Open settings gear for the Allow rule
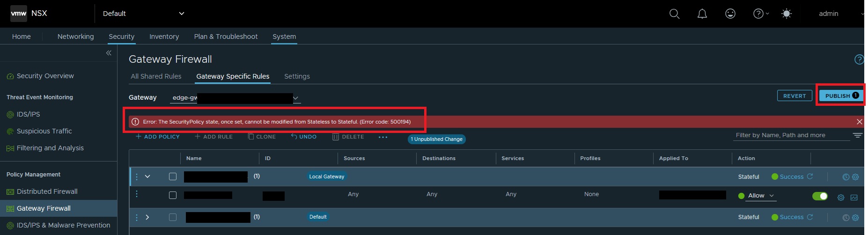868x235 pixels. [841, 198]
